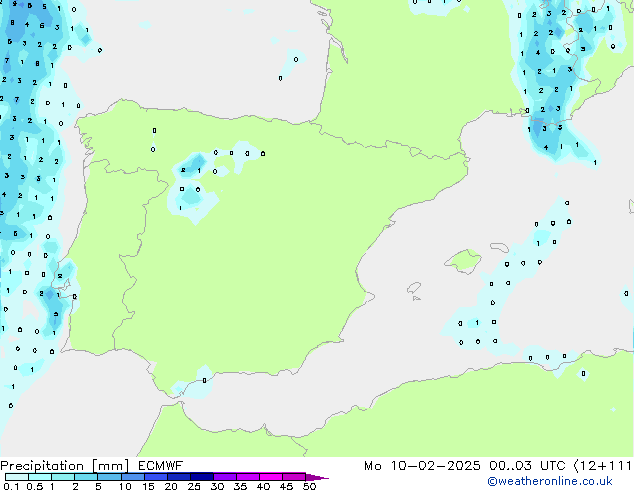The image size is (634, 490).
Task: Click the Mallorca island outline
Action: point(463,261)
